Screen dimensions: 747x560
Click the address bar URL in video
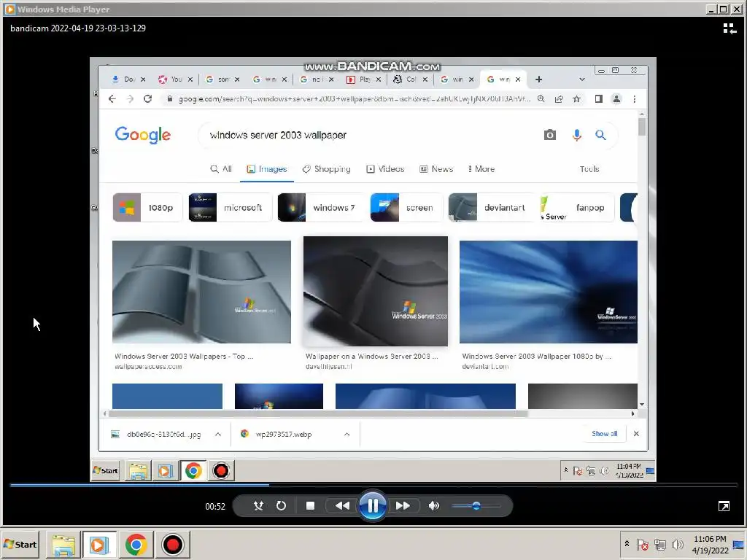pyautogui.click(x=354, y=99)
